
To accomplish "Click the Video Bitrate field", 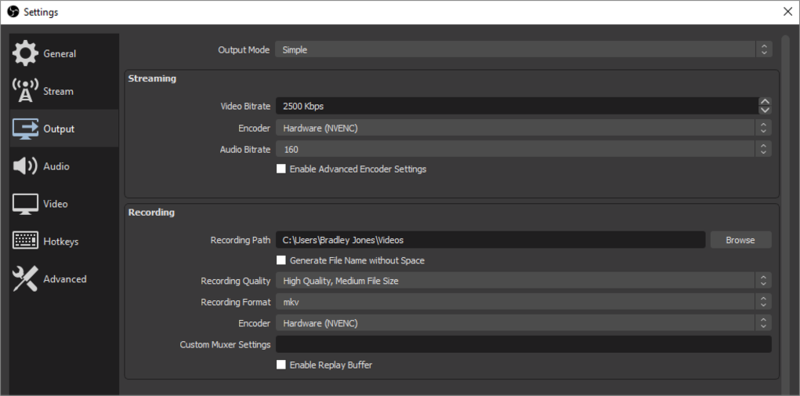I will pyautogui.click(x=517, y=106).
